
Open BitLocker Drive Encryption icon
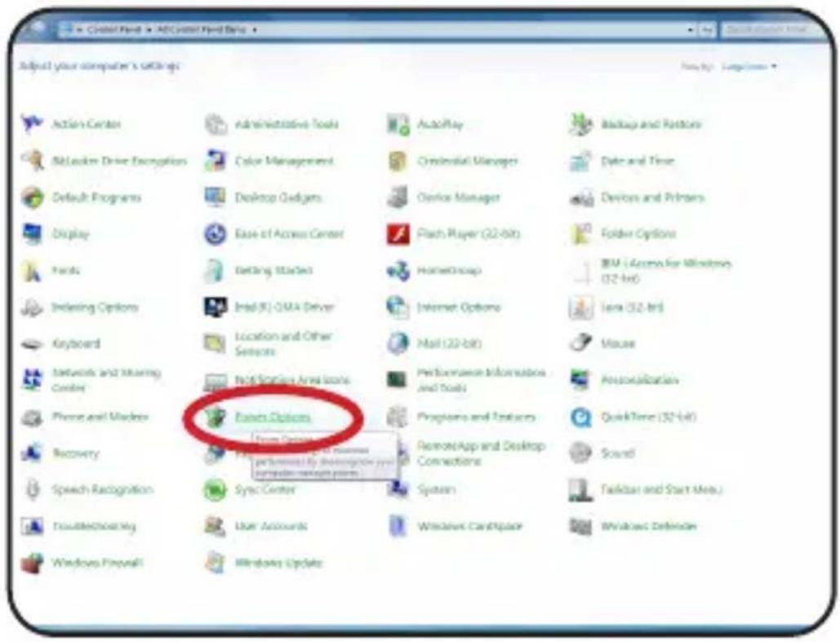(x=32, y=161)
